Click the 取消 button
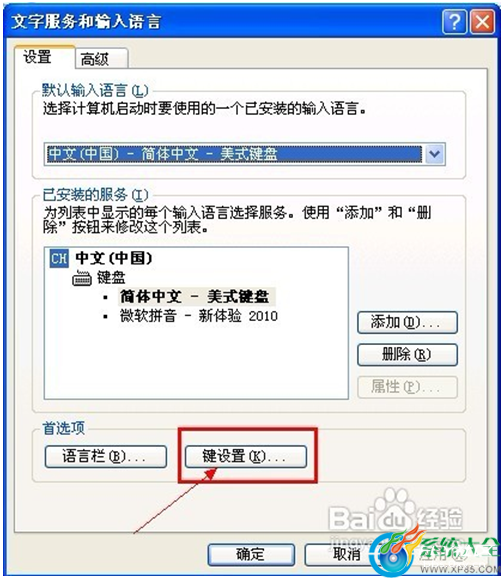This screenshot has width=503, height=580. click(x=346, y=554)
